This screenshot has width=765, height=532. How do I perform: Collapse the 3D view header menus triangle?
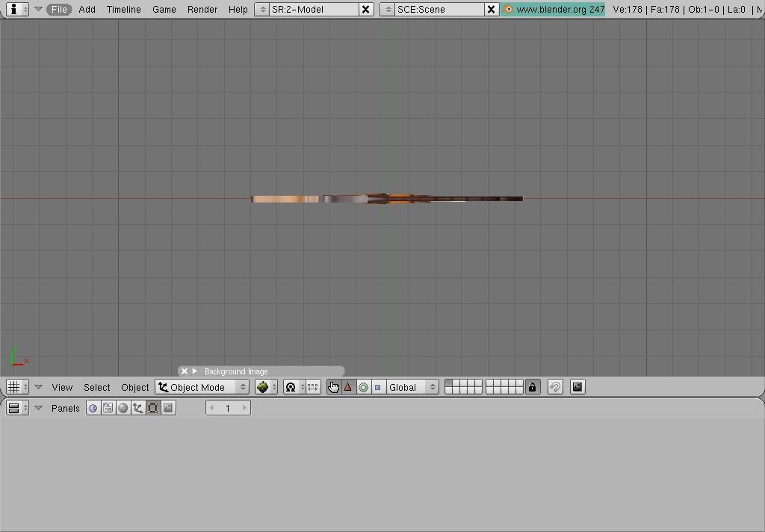click(39, 387)
